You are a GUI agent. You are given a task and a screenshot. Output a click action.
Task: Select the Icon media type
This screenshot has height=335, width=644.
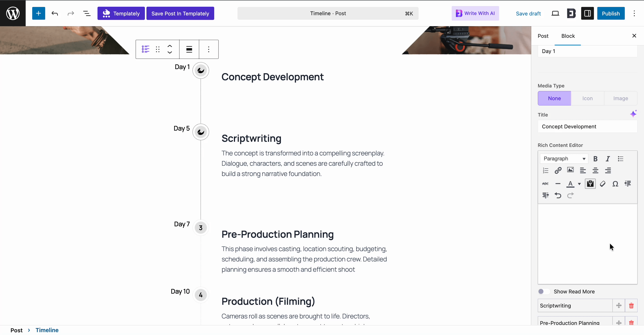coord(587,98)
